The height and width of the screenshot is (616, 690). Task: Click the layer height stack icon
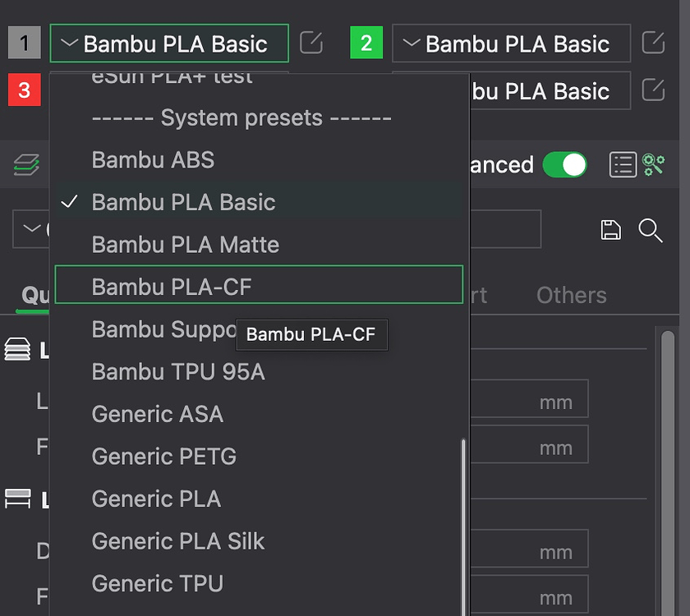point(17,349)
